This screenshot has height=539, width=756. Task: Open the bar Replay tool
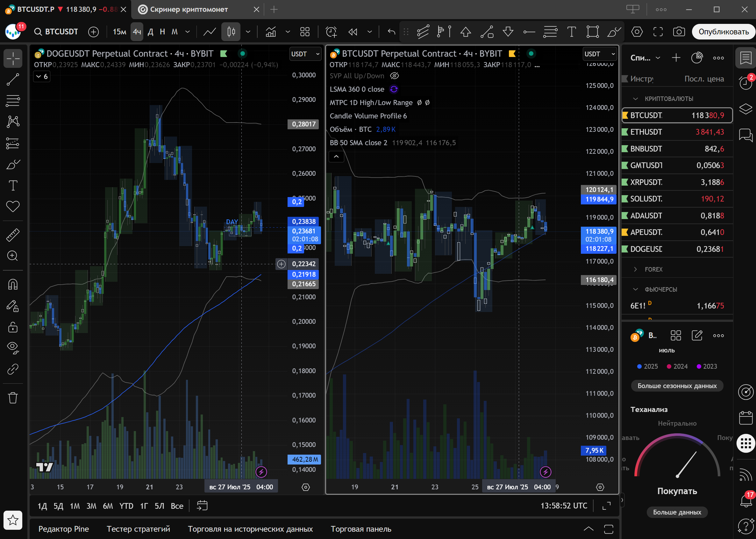coord(353,32)
